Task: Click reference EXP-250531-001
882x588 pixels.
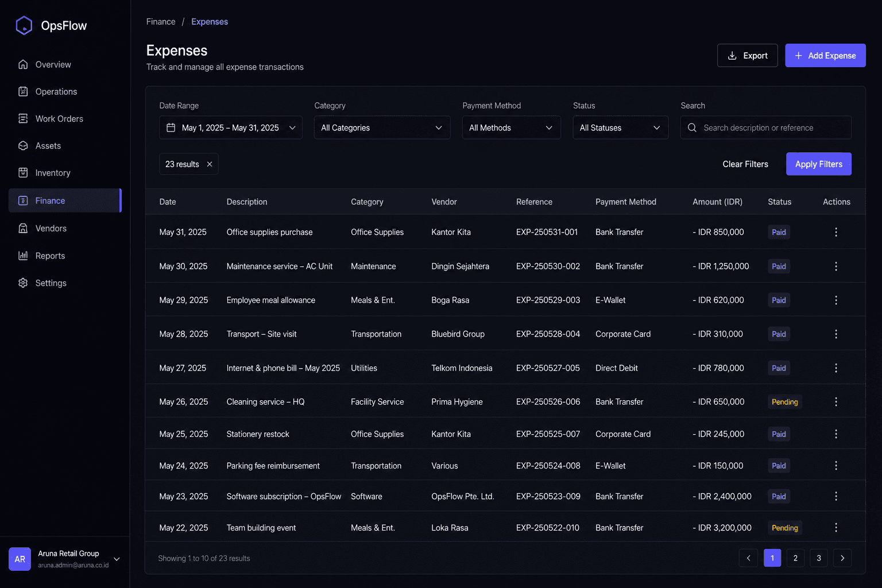Action: (547, 232)
